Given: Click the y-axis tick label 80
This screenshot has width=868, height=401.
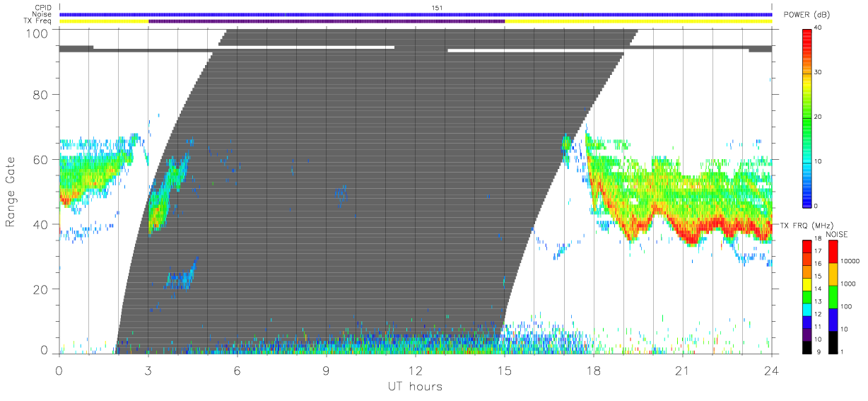Looking at the screenshot, I should (x=40, y=95).
